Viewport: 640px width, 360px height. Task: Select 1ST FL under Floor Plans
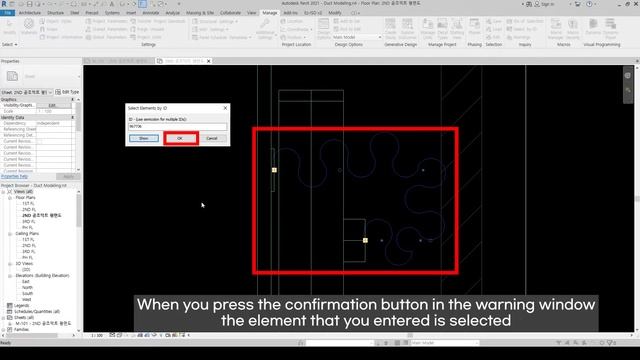pos(28,203)
